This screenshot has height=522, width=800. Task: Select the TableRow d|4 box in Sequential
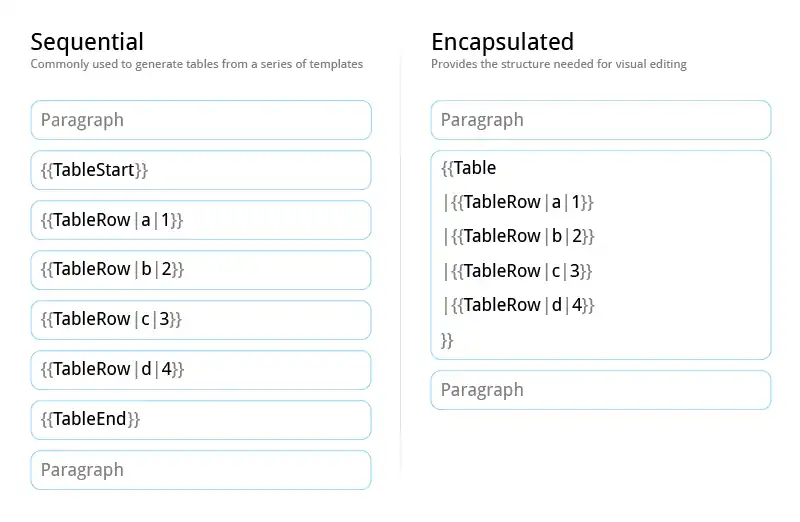click(x=201, y=370)
